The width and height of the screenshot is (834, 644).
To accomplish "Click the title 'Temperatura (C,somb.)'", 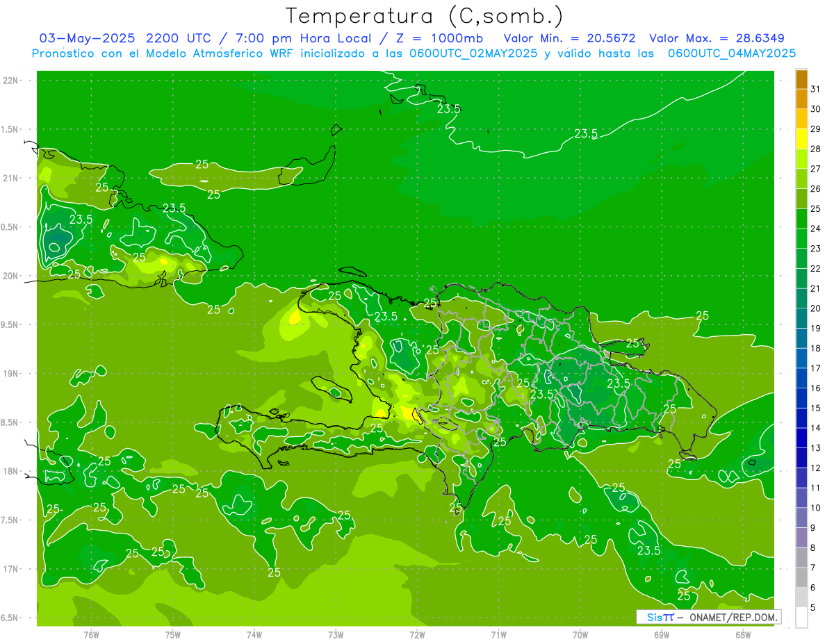I will [x=425, y=17].
